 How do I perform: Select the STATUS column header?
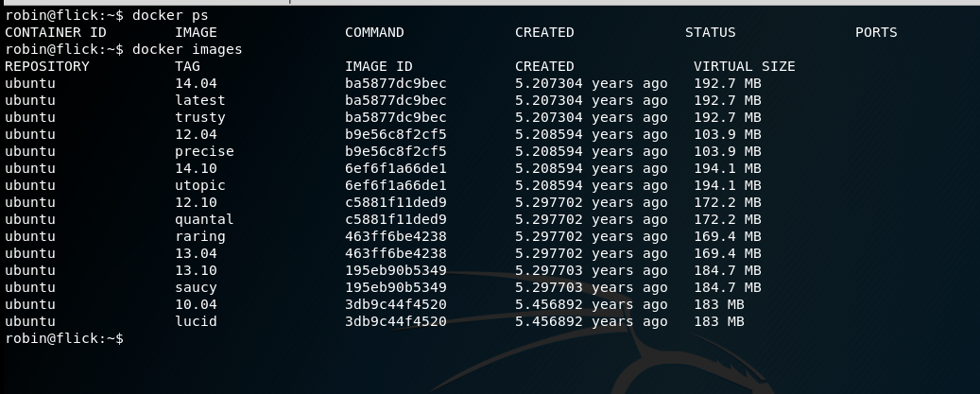(710, 32)
